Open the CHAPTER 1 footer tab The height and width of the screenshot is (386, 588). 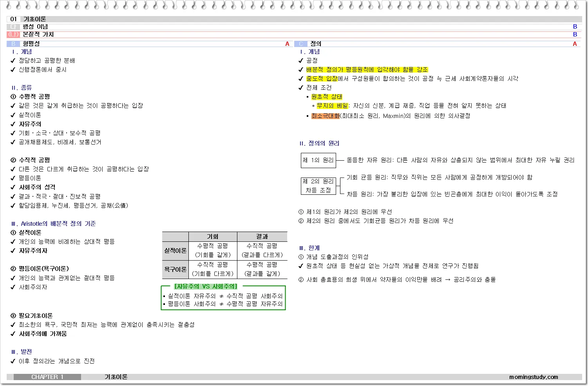47,377
